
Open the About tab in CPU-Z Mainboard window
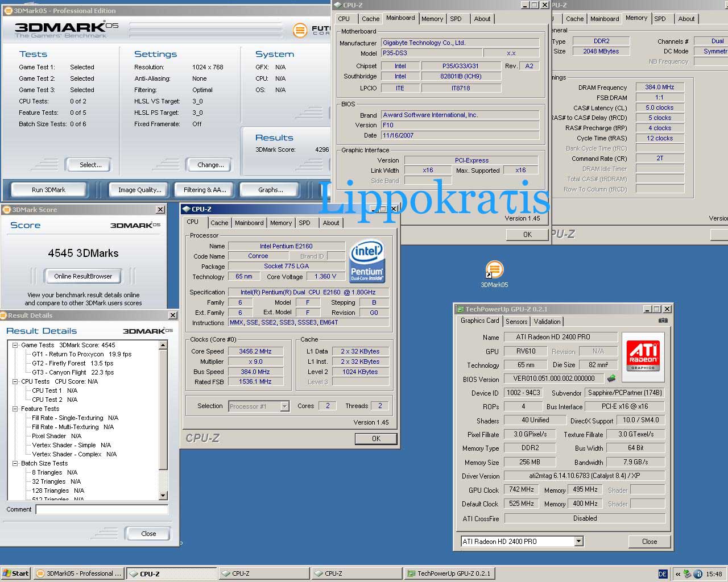point(482,19)
